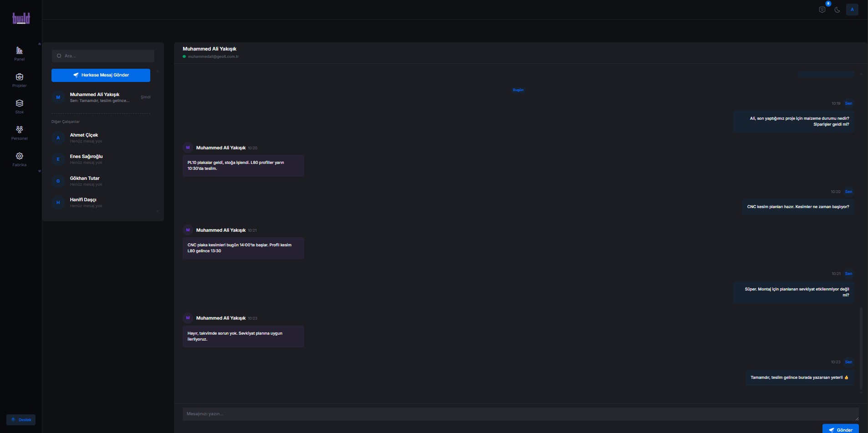Open chat with Ahmet Çiçek
The height and width of the screenshot is (433, 868).
point(101,138)
